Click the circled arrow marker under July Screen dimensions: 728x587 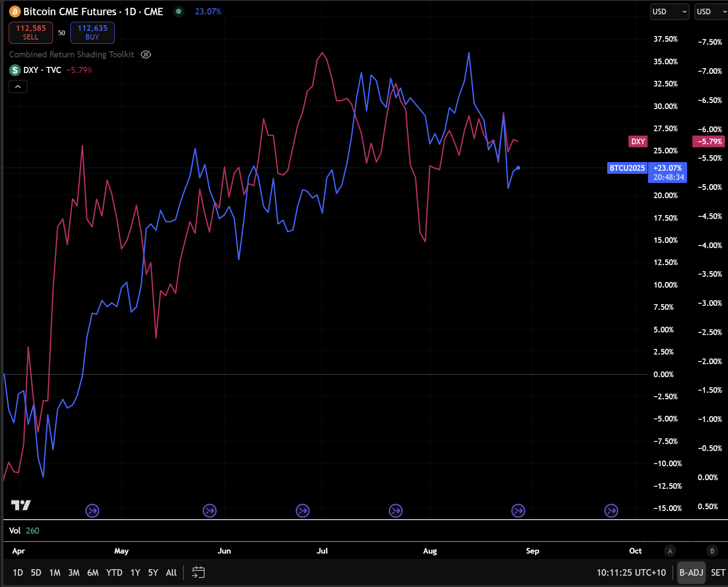pos(303,511)
